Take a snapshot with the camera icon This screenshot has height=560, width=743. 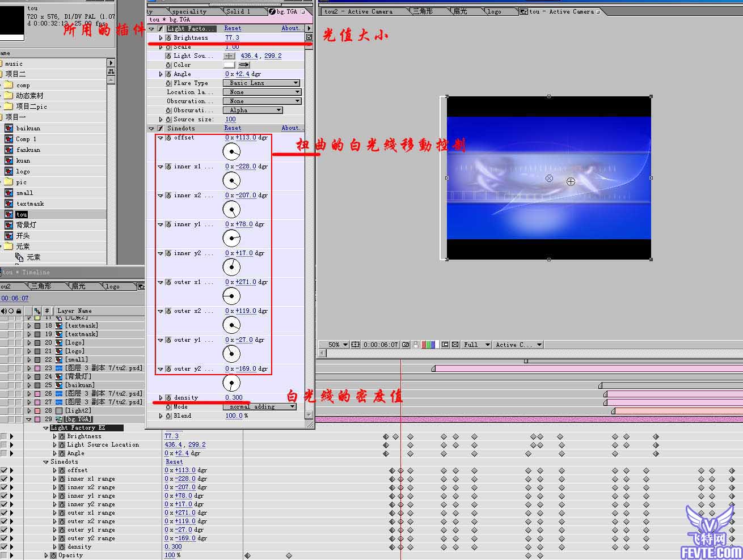[406, 345]
